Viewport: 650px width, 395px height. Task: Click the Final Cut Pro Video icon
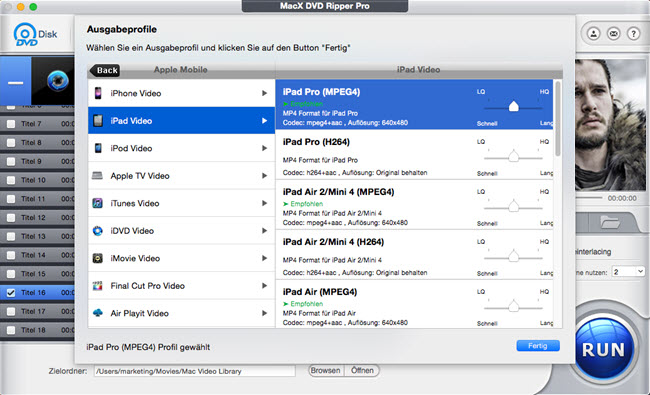(x=97, y=286)
